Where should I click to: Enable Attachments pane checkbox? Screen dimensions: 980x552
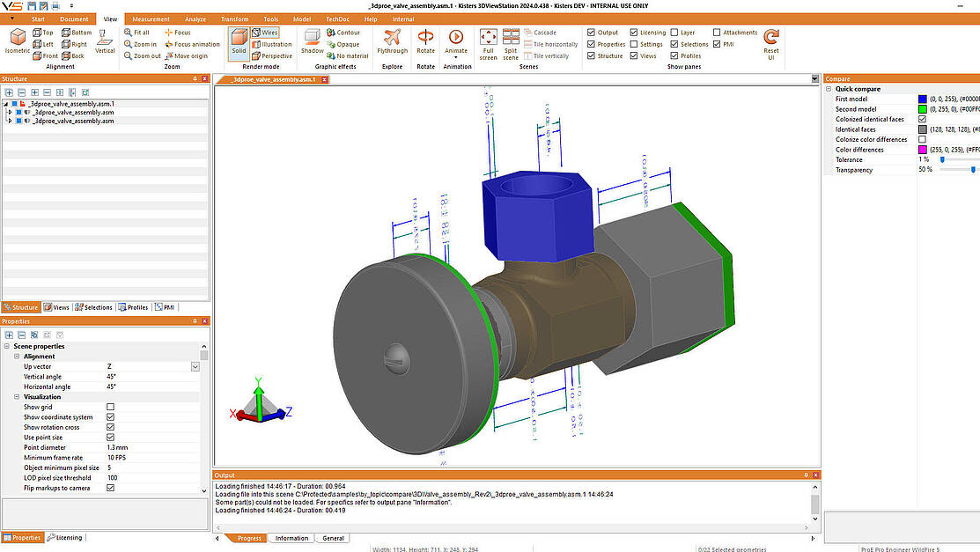[x=717, y=33]
